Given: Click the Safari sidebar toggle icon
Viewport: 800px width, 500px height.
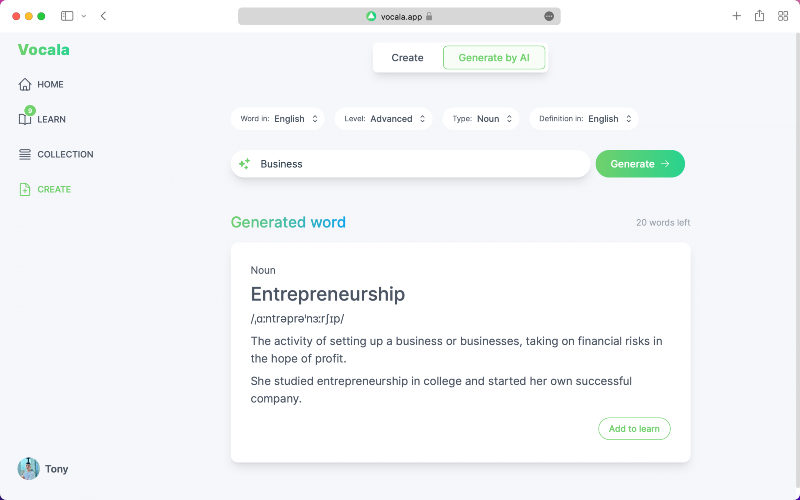Looking at the screenshot, I should point(67,16).
